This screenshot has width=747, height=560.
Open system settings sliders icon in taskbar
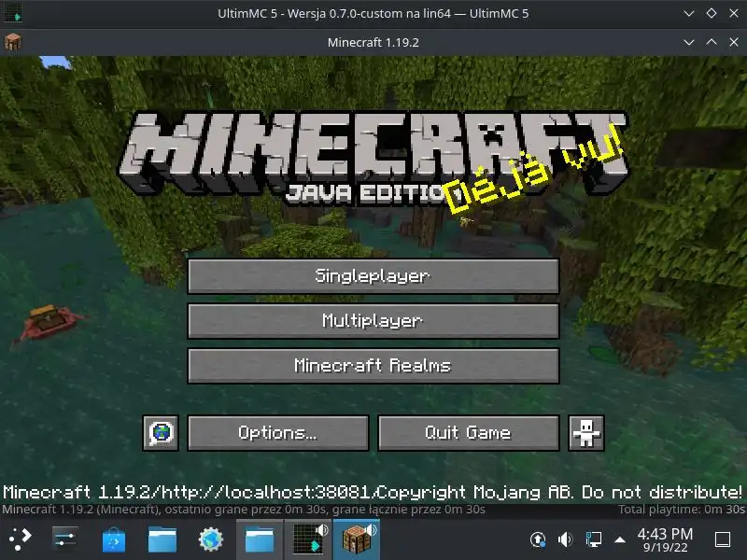[x=64, y=539]
